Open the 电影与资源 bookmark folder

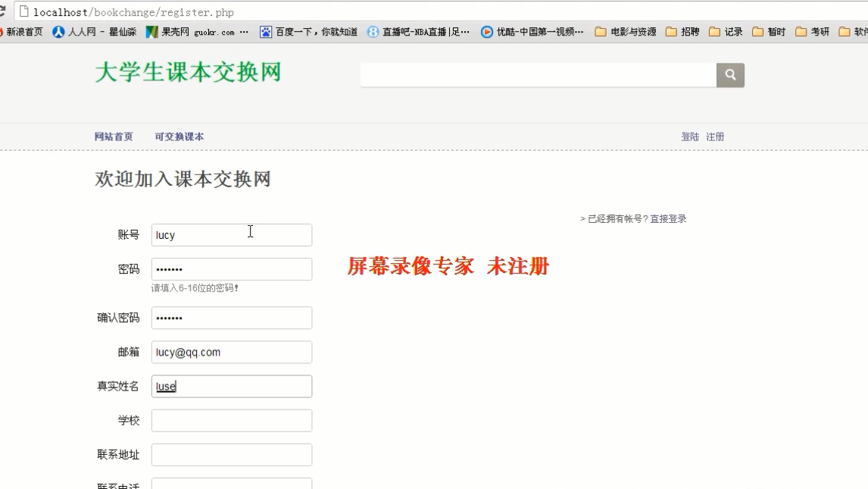pos(626,32)
